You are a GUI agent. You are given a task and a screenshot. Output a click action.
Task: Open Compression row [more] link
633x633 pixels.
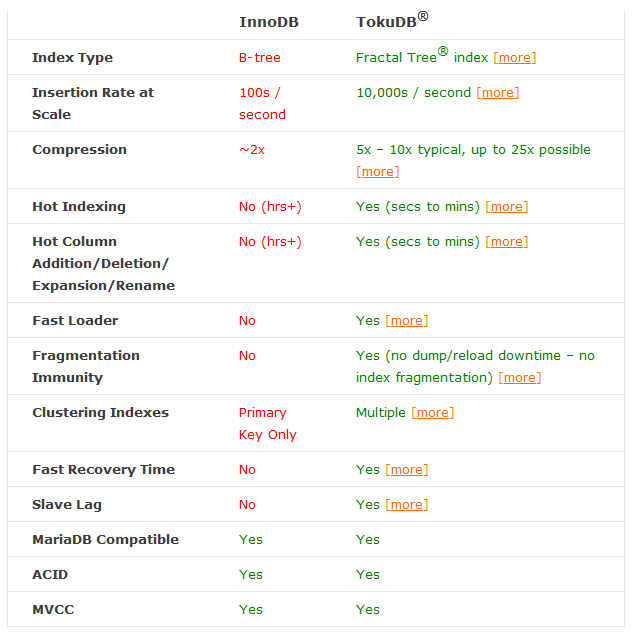tap(377, 172)
